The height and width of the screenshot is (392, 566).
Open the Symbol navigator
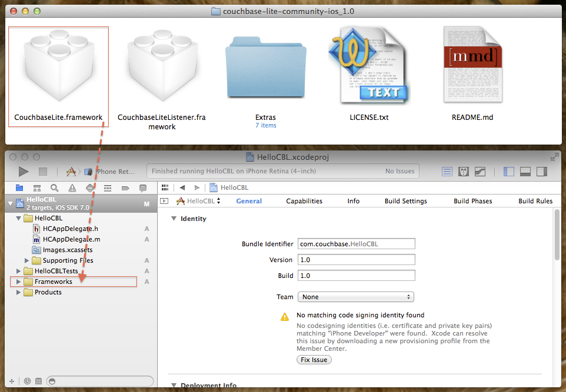click(x=37, y=188)
